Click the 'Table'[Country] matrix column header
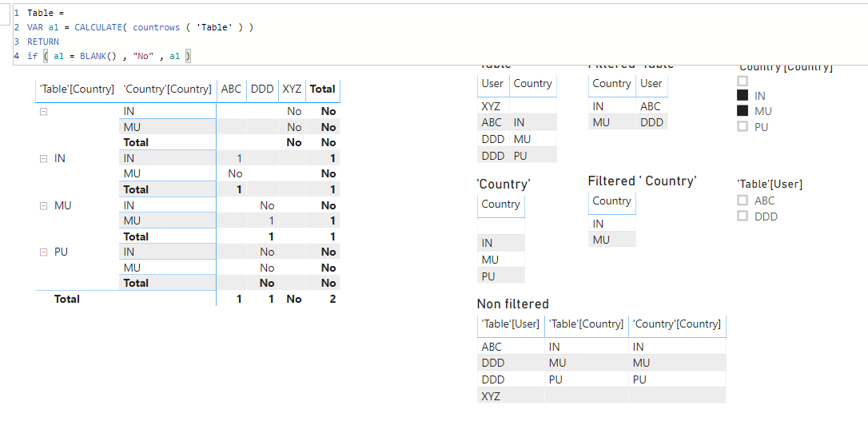 coord(77,89)
